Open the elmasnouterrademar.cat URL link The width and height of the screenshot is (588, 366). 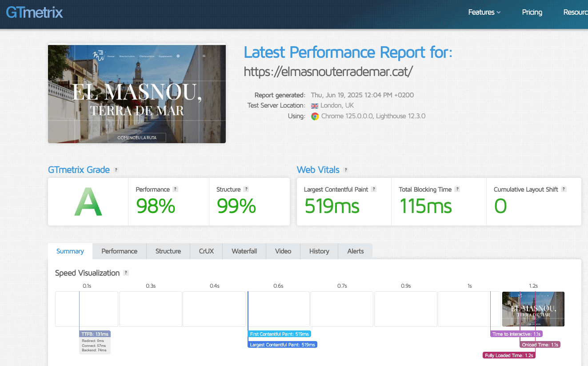point(329,71)
